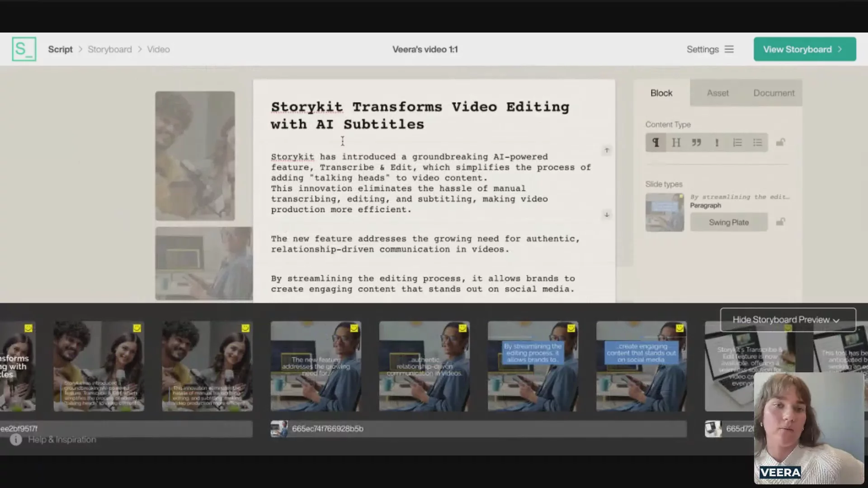Select the Quote content type icon
Image resolution: width=868 pixels, height=488 pixels.
696,143
